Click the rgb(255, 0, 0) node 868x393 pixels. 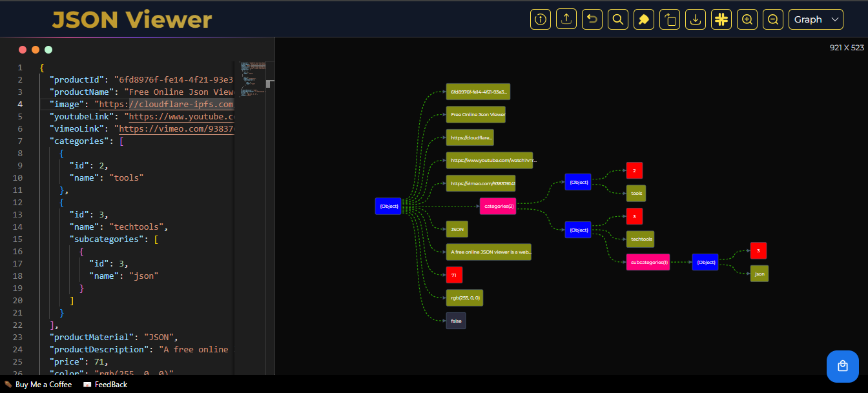click(x=465, y=298)
